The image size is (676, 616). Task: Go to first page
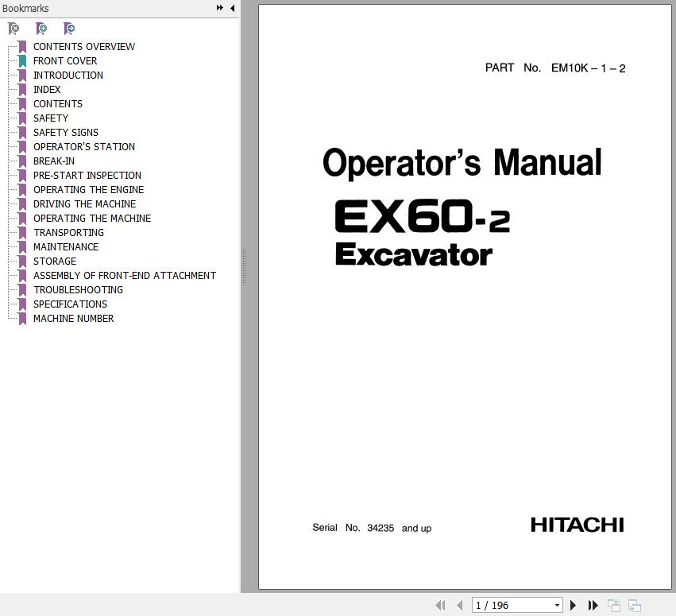click(x=440, y=605)
